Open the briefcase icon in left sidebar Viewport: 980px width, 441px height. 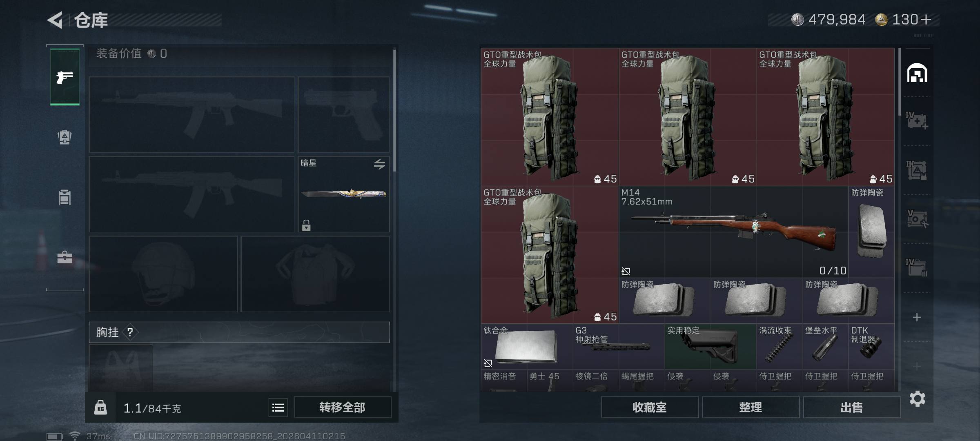[x=65, y=257]
